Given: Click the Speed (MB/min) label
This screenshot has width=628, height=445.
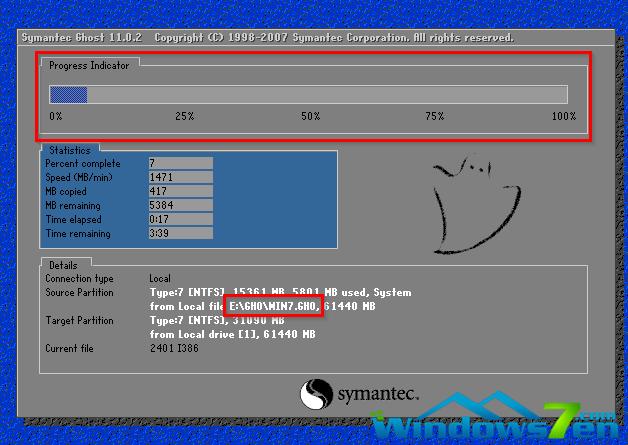Looking at the screenshot, I should pos(79,177).
